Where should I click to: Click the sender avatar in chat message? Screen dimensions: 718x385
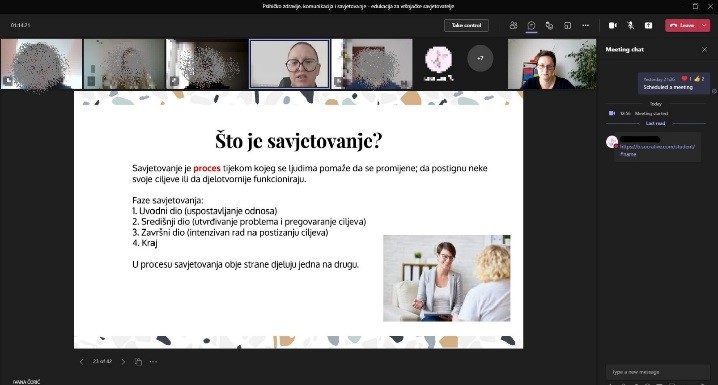(612, 142)
